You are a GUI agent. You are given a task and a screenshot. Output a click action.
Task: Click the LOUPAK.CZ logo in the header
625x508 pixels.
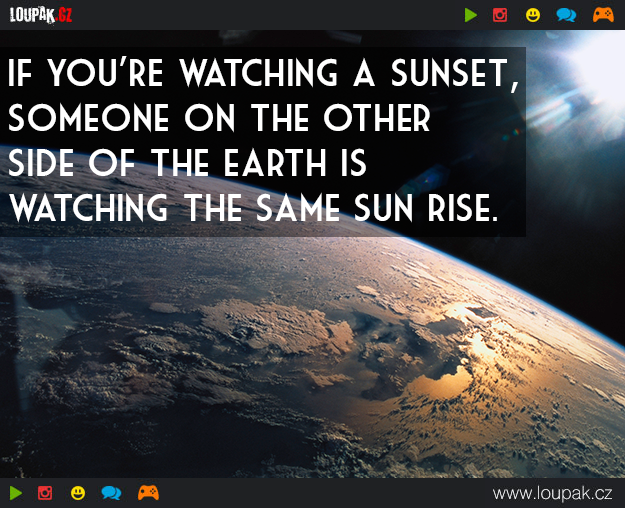(x=35, y=15)
